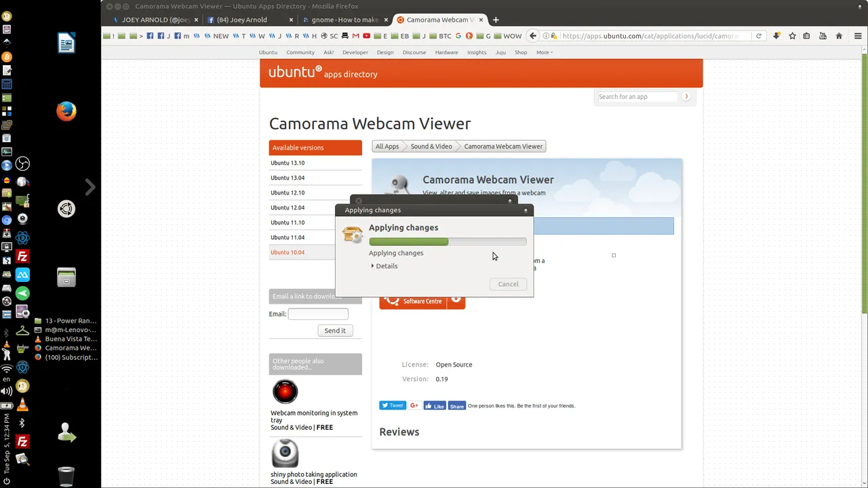
Task: Open the shiny photo taking application thumbnail
Action: tap(285, 454)
